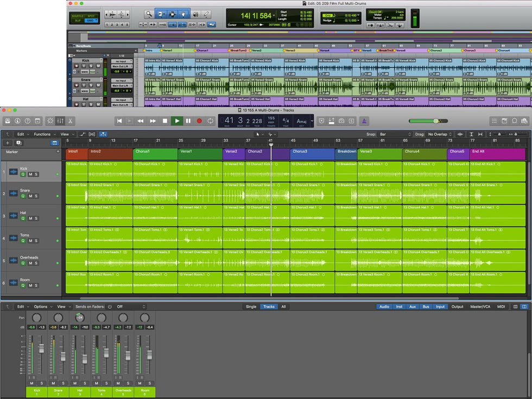Click the Master/VCA filter button
Image resolution: width=532 pixels, height=399 pixels.
(480, 307)
